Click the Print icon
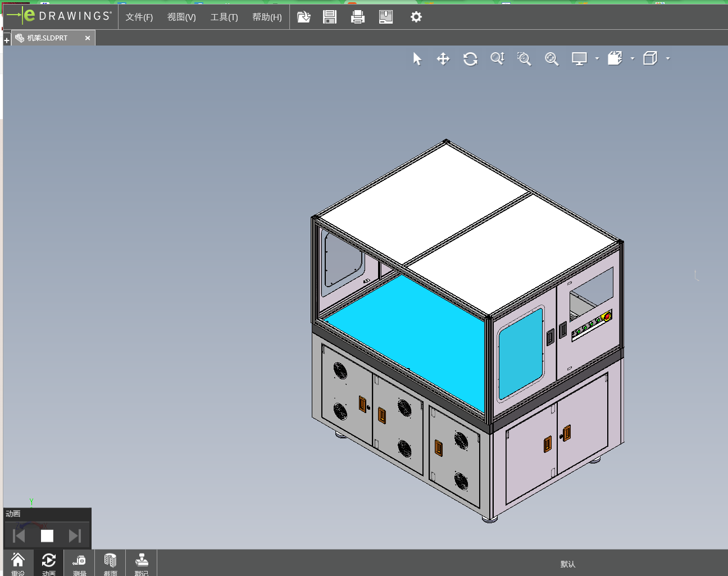Image resolution: width=728 pixels, height=576 pixels. pos(358,17)
